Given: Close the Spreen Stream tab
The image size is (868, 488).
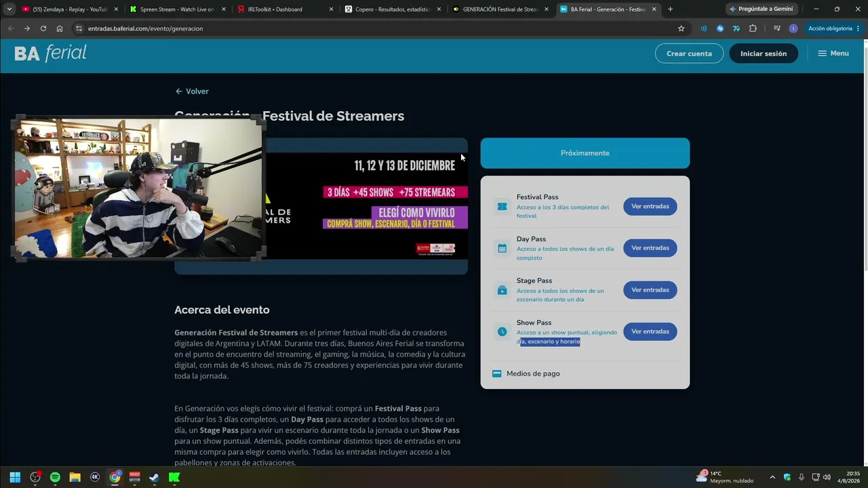Looking at the screenshot, I should pyautogui.click(x=223, y=9).
